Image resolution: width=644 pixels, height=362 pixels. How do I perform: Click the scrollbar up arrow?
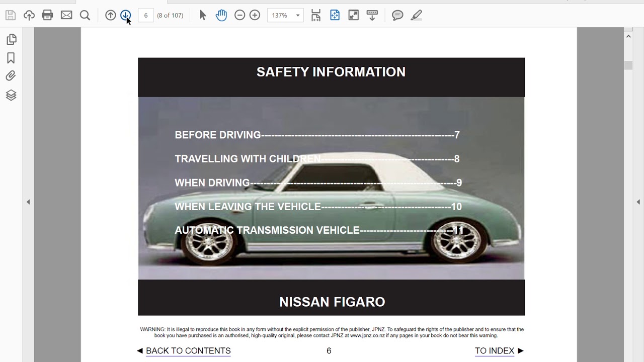(628, 36)
